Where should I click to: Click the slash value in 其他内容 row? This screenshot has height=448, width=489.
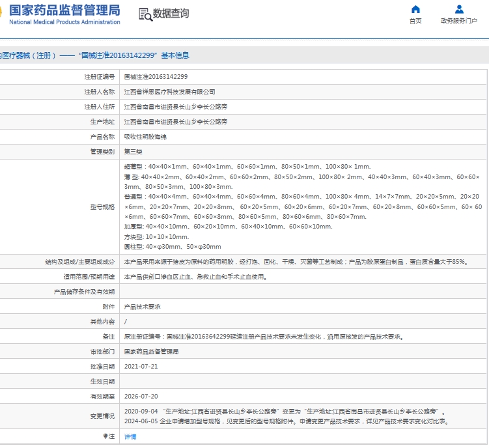[x=126, y=322]
